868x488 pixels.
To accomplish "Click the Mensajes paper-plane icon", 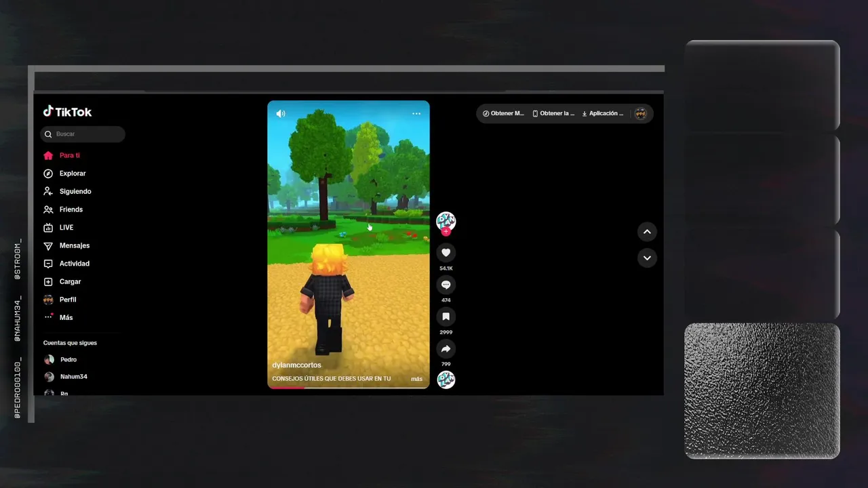I will tap(48, 245).
